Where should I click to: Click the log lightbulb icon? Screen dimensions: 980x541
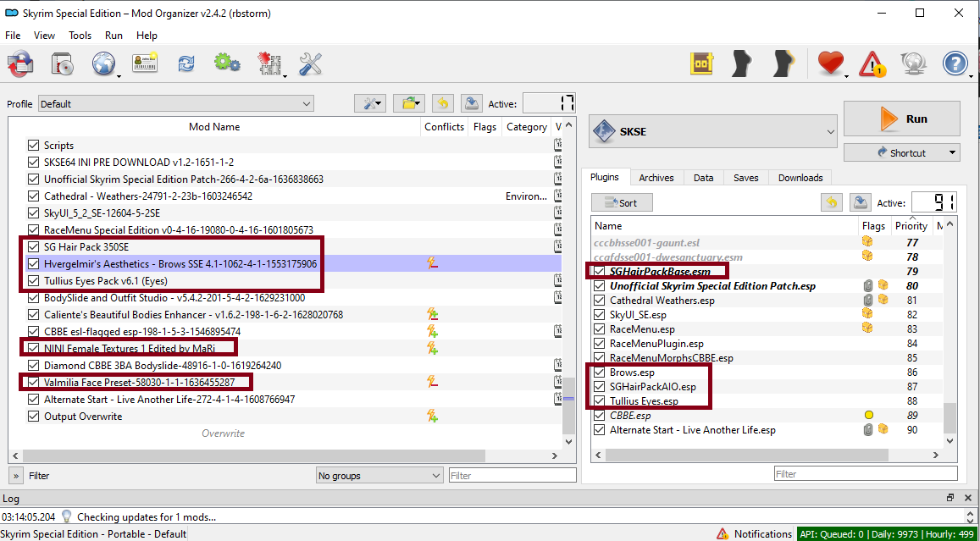pyautogui.click(x=66, y=516)
